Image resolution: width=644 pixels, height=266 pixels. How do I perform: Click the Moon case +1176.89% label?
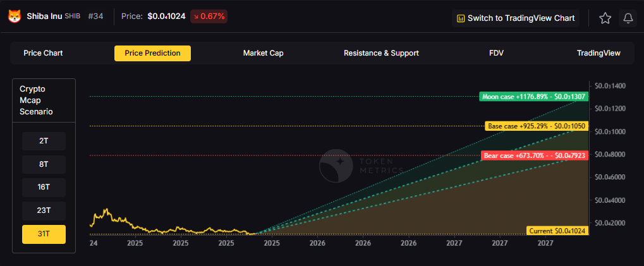click(x=534, y=97)
